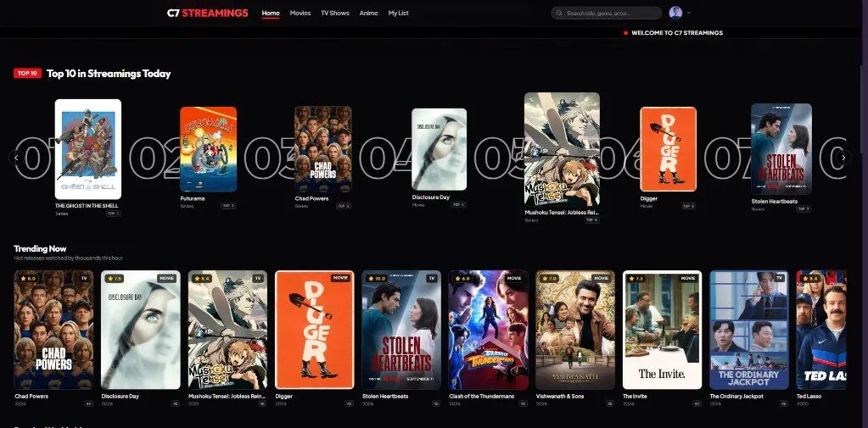This screenshot has width=868, height=428.
Task: Open Chad Powers poster in Top 10
Action: [323, 149]
